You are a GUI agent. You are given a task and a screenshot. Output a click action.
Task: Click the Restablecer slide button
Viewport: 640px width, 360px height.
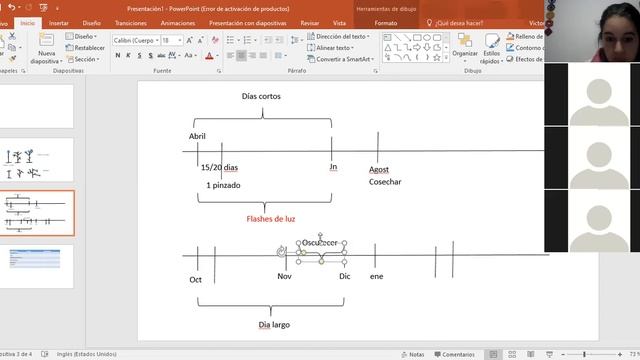pos(85,48)
